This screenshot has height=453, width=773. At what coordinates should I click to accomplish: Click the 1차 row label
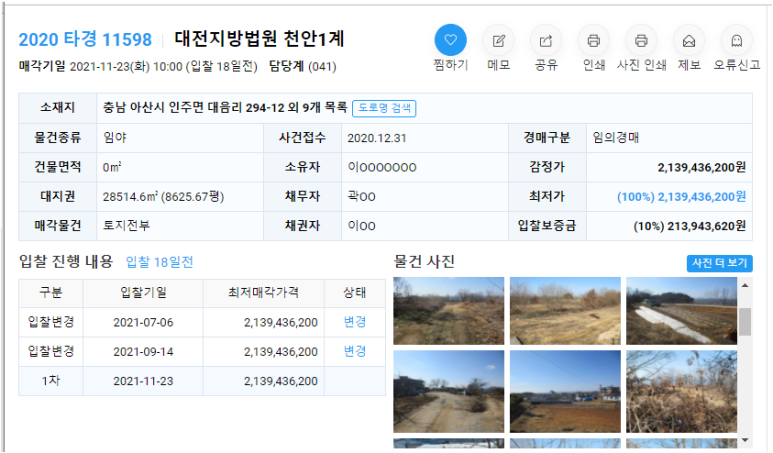pos(50,381)
